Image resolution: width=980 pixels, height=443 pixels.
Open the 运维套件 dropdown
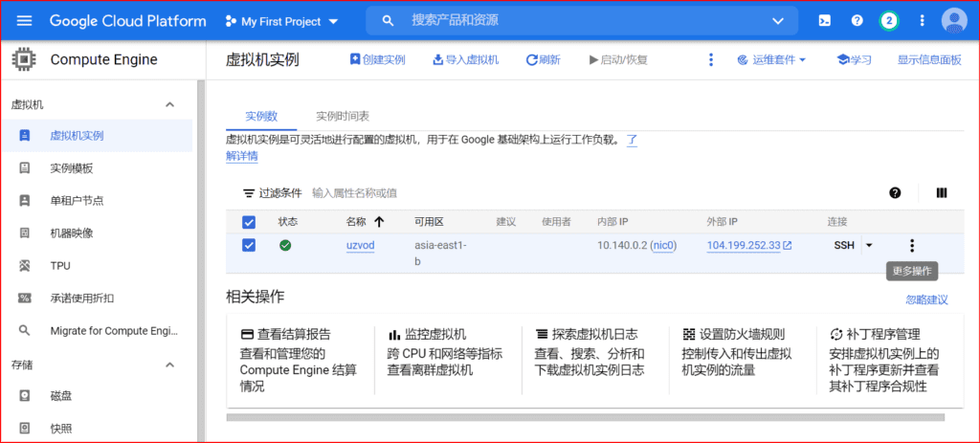click(772, 60)
